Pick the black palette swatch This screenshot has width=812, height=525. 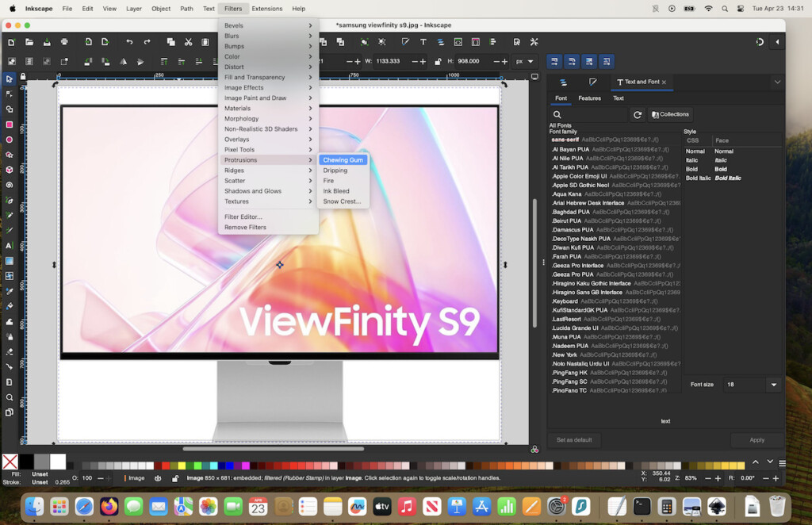point(26,462)
